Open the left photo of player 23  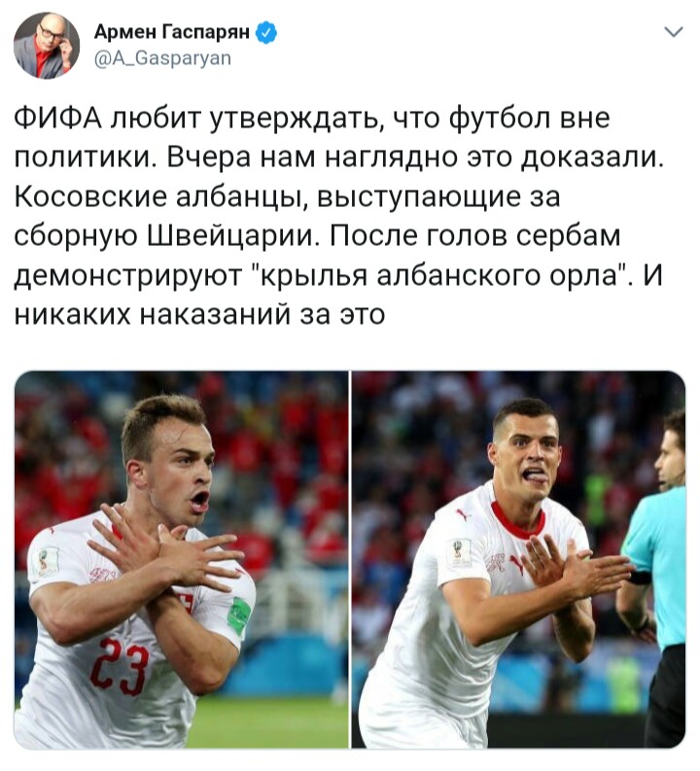[181, 560]
